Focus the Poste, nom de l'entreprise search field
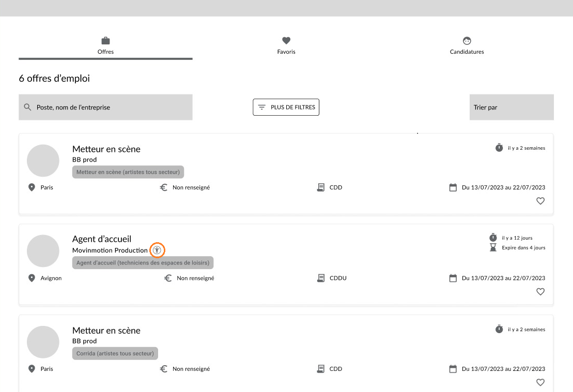 pyautogui.click(x=105, y=107)
